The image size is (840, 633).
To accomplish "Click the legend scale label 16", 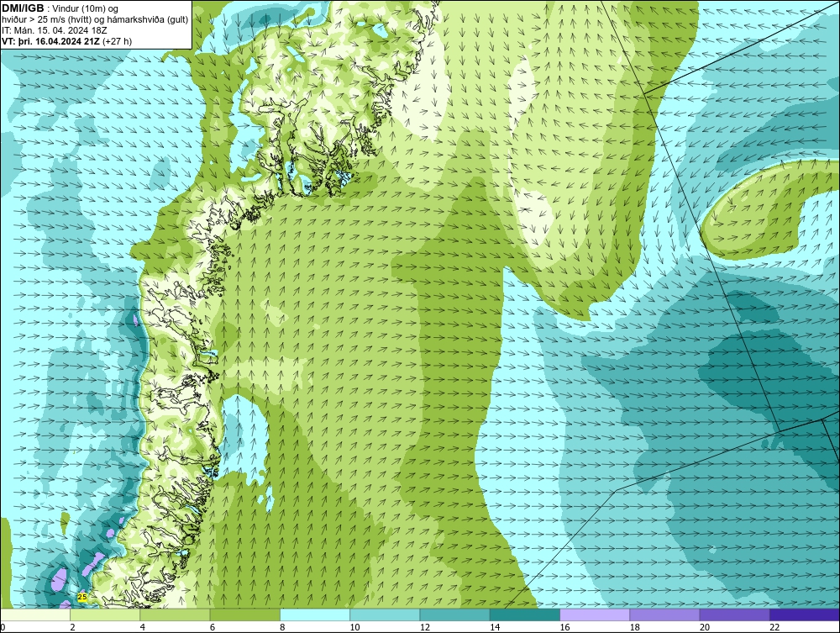I will [x=565, y=627].
